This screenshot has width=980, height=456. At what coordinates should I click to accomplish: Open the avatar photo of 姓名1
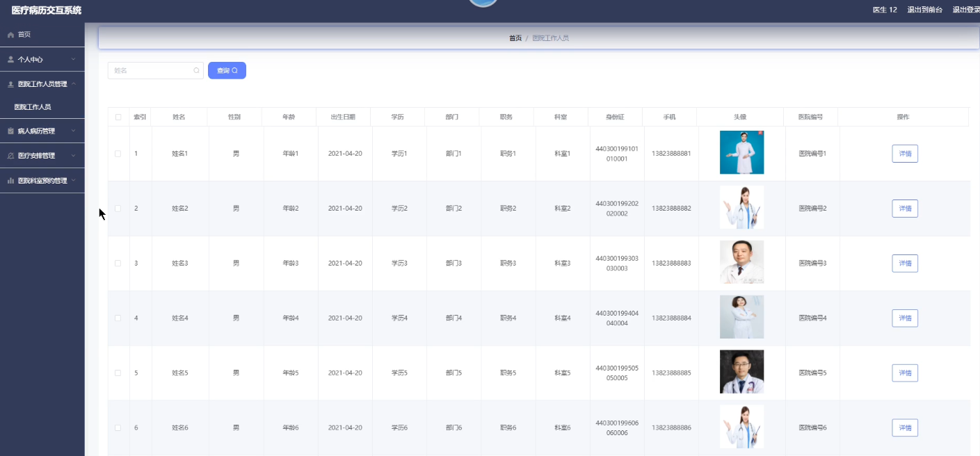point(741,152)
